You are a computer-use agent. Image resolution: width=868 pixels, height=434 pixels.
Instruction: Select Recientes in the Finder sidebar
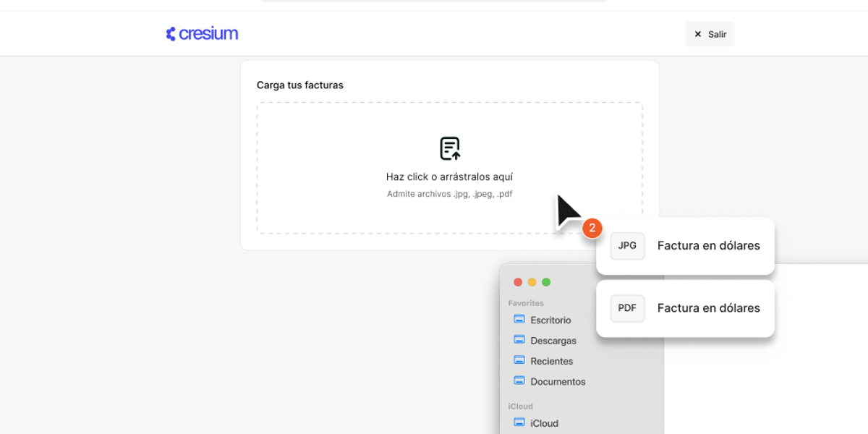pyautogui.click(x=543, y=361)
